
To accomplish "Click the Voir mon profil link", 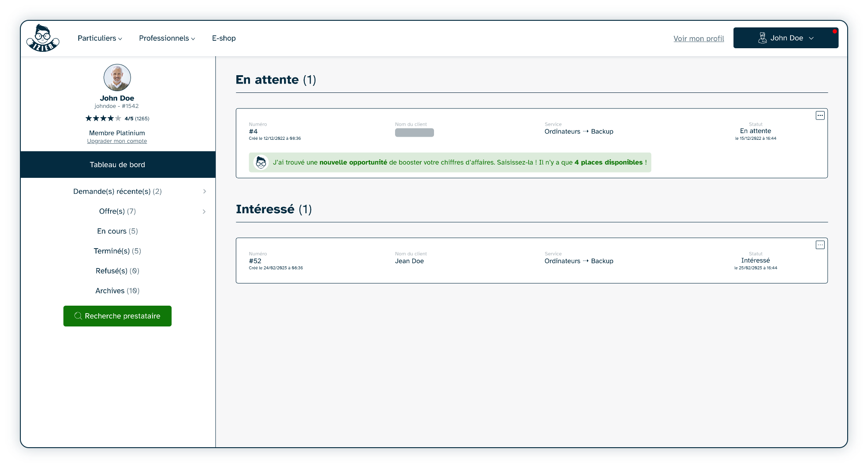I will (x=699, y=38).
